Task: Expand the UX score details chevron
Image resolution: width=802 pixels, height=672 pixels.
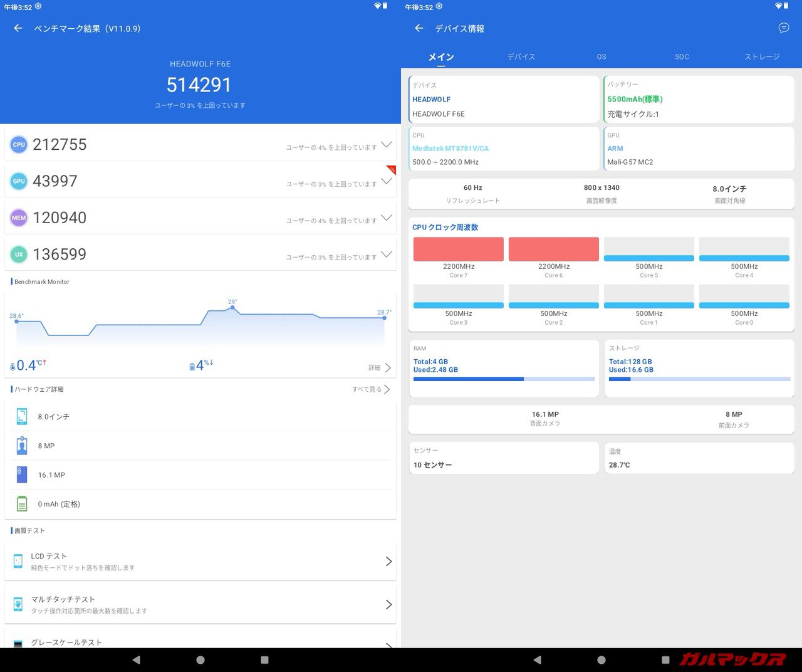Action: point(386,254)
